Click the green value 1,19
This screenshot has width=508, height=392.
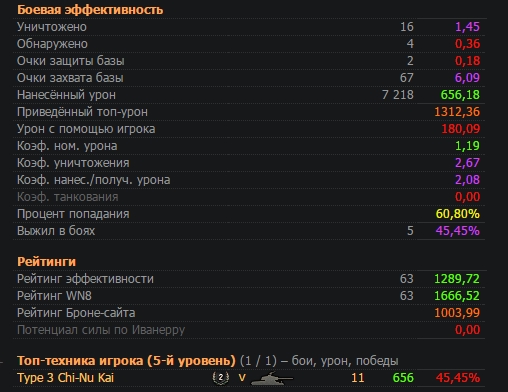[467, 146]
